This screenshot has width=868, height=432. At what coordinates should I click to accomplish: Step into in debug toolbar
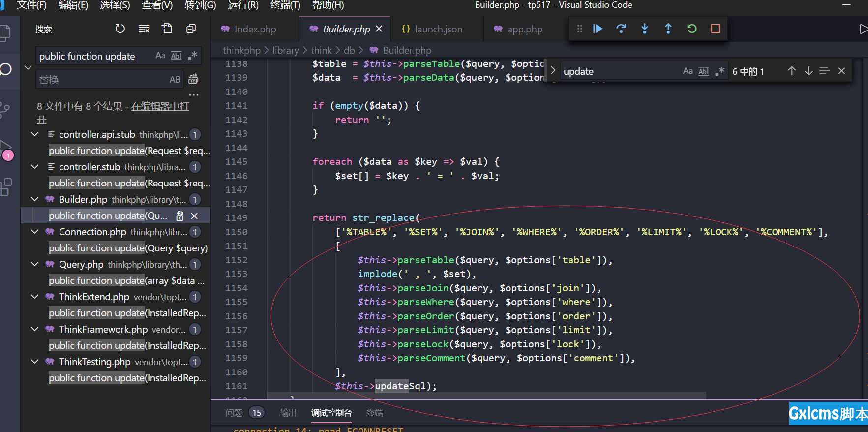tap(645, 29)
